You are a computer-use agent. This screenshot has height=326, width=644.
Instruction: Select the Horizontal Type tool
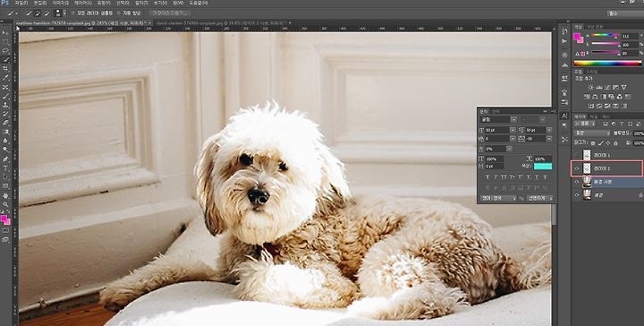tap(5, 167)
